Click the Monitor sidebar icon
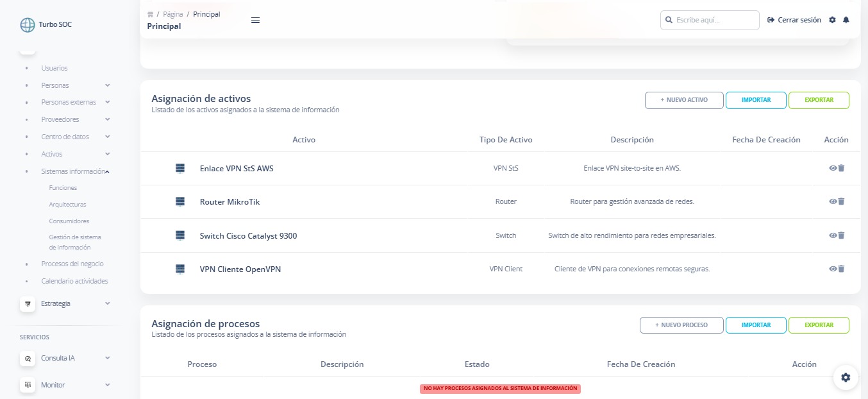Screen dimensions: 868x399 click(x=28, y=385)
